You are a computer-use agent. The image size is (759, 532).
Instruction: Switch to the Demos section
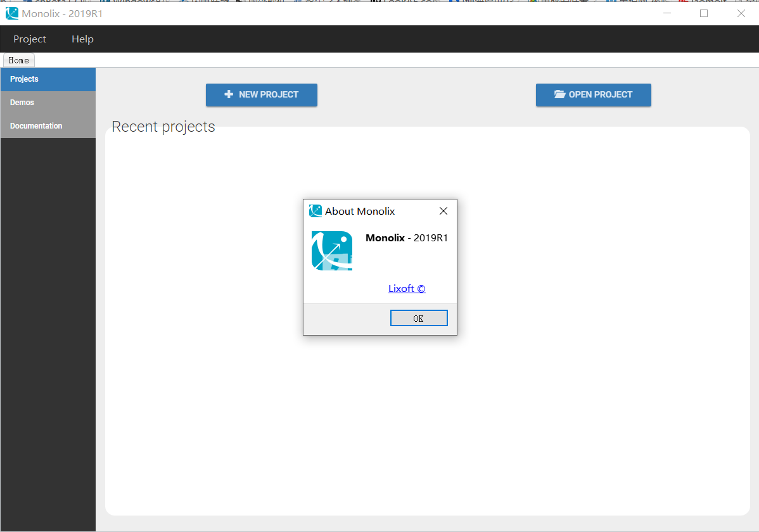48,103
